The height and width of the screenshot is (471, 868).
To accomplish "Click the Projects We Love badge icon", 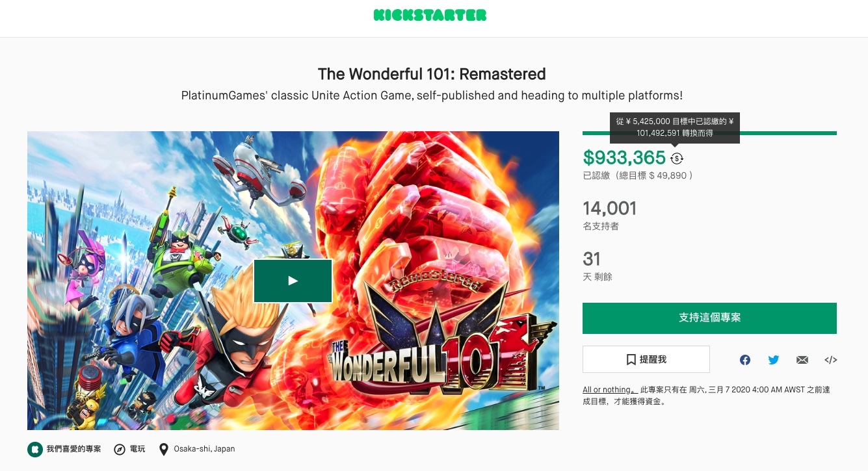I will [34, 450].
